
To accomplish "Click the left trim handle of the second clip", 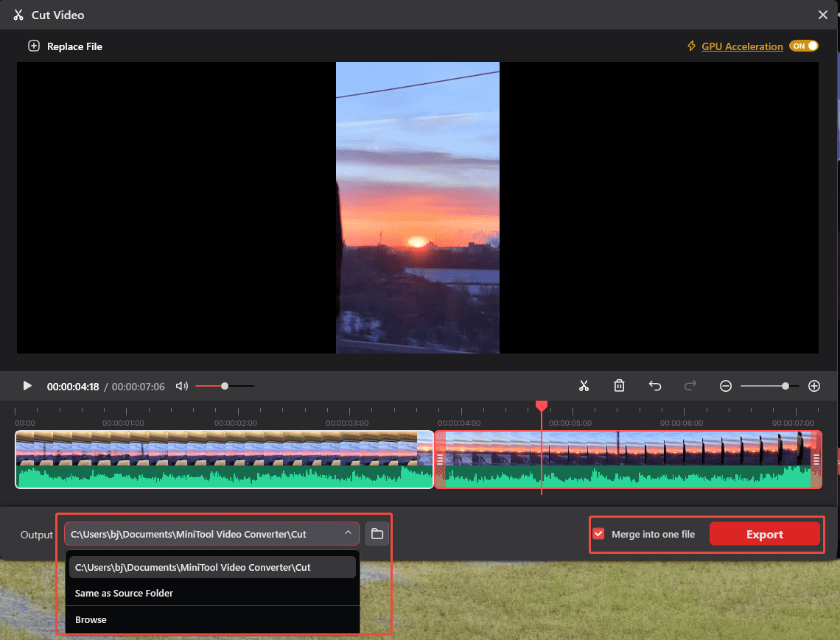I will (x=440, y=460).
